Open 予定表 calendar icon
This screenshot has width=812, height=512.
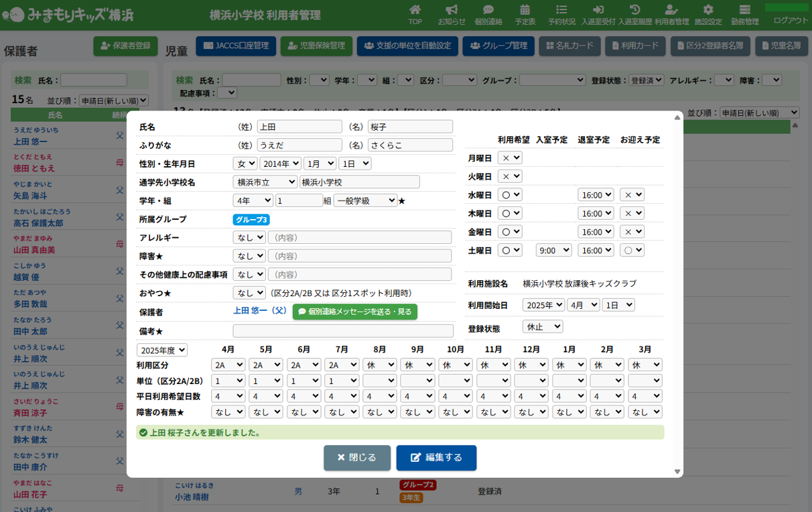click(525, 10)
